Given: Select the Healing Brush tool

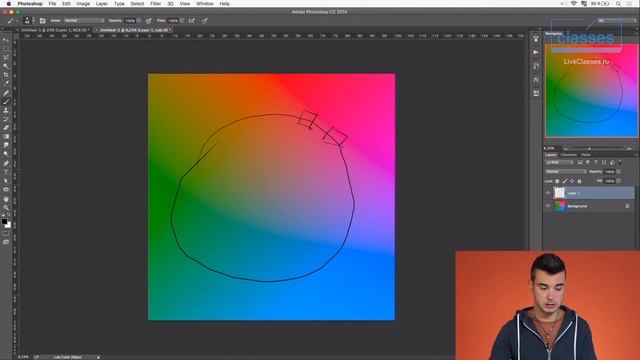Looking at the screenshot, I should (x=6, y=93).
